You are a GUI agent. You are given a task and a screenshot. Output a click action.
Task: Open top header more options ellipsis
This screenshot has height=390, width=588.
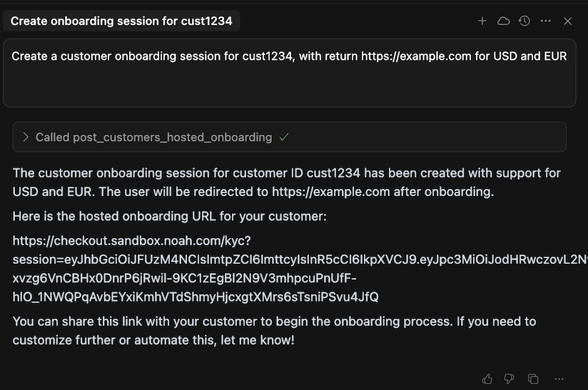(546, 21)
